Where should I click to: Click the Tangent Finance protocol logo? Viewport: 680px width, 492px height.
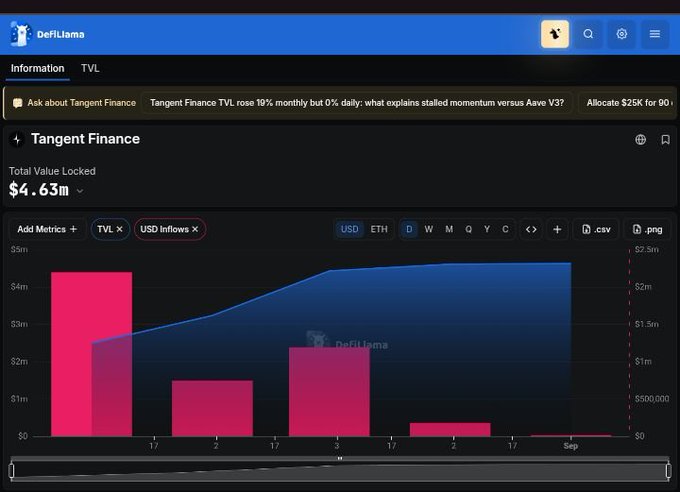point(17,139)
